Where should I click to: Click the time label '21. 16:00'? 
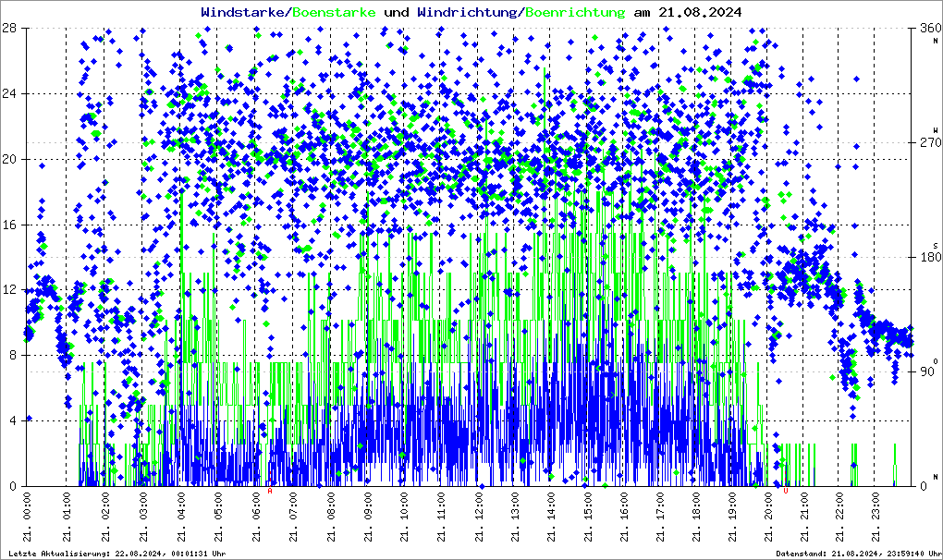[x=624, y=517]
